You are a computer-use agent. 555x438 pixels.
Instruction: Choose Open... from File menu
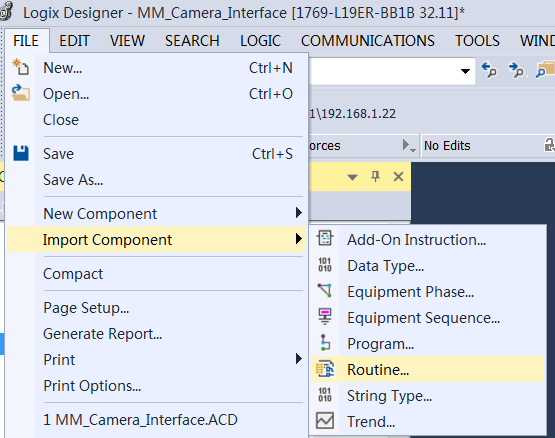point(156,94)
